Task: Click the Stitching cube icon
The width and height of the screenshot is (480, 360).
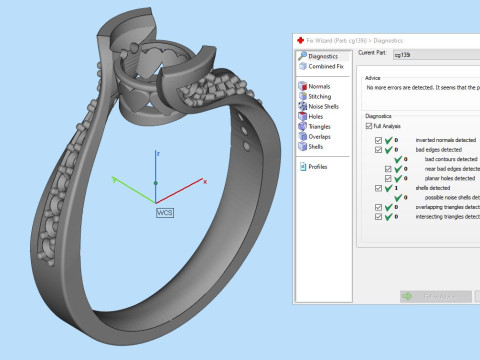Action: click(x=303, y=96)
